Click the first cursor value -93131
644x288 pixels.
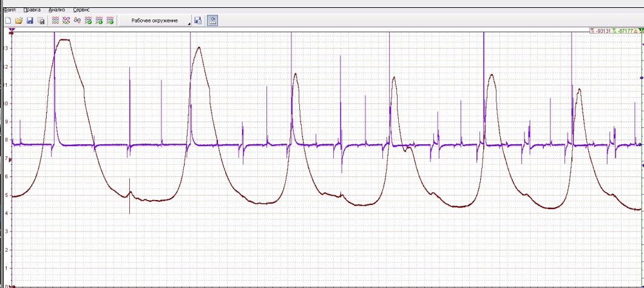[603, 31]
